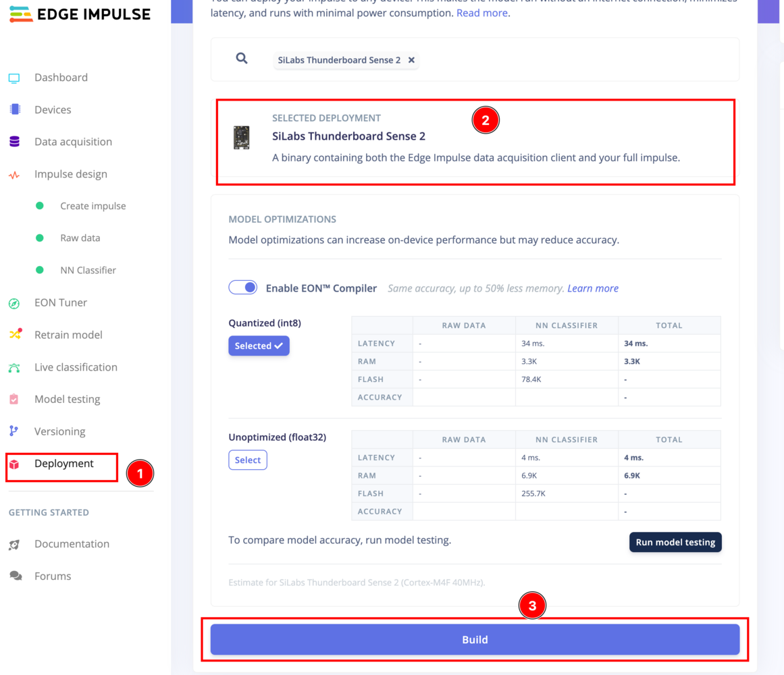Click the Data acquisition database icon

(14, 141)
